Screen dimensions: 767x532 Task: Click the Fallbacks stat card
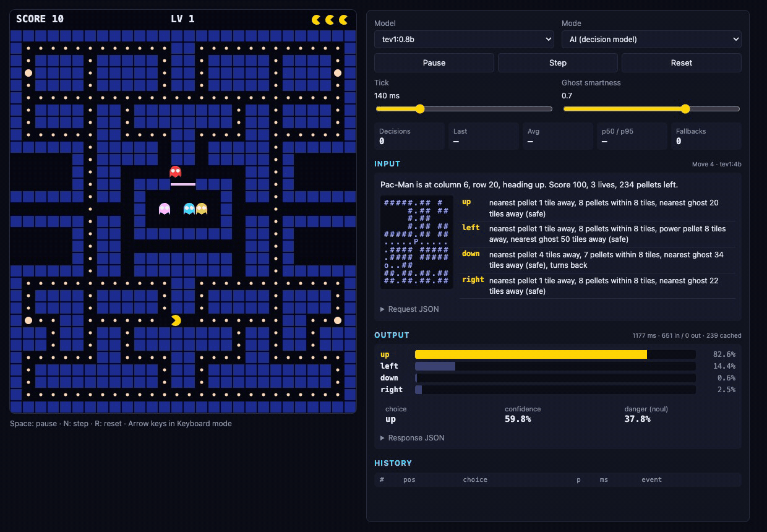click(706, 136)
